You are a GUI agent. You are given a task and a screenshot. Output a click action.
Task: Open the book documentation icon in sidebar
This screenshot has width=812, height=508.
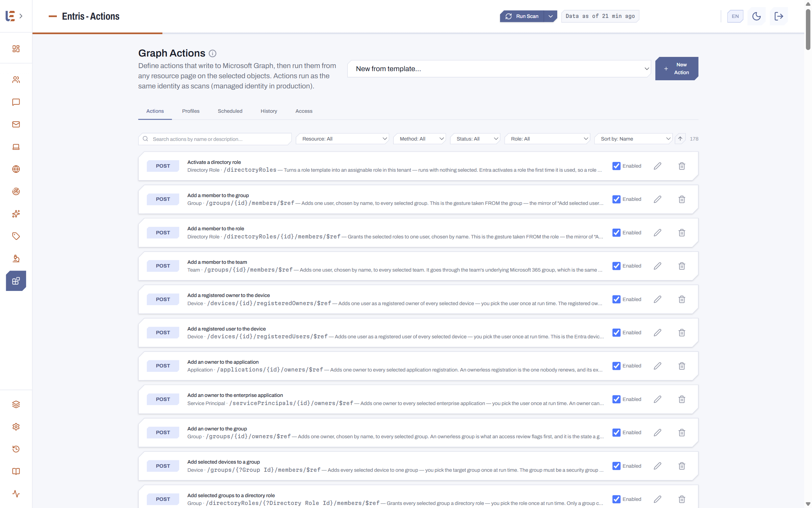pyautogui.click(x=16, y=471)
